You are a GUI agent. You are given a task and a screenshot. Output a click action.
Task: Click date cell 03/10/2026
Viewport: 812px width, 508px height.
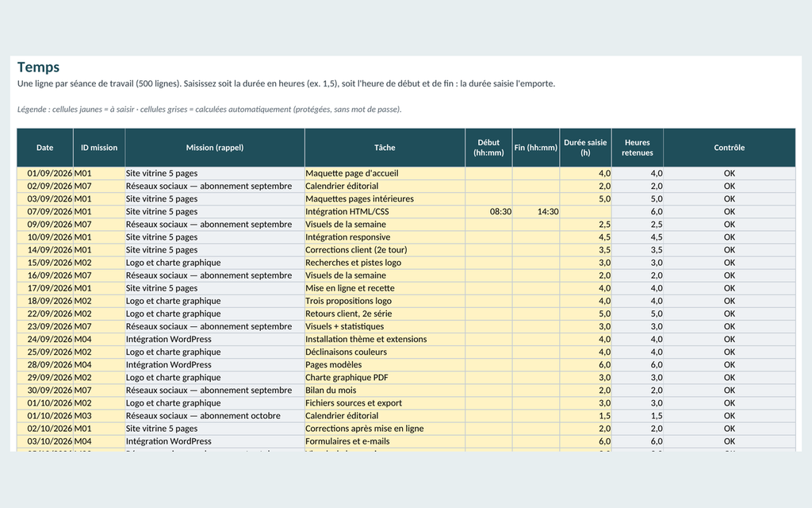pos(45,441)
